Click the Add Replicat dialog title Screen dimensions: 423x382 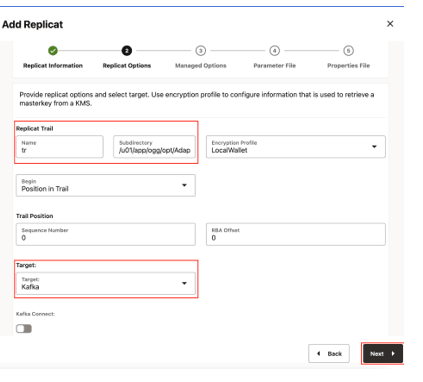(32, 24)
